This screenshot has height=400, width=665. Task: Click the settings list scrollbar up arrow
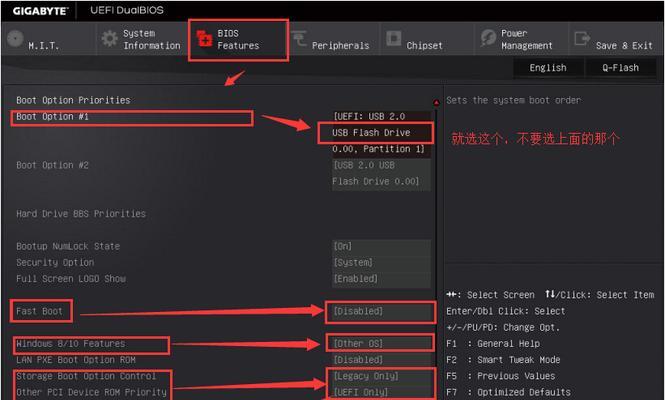(x=436, y=103)
